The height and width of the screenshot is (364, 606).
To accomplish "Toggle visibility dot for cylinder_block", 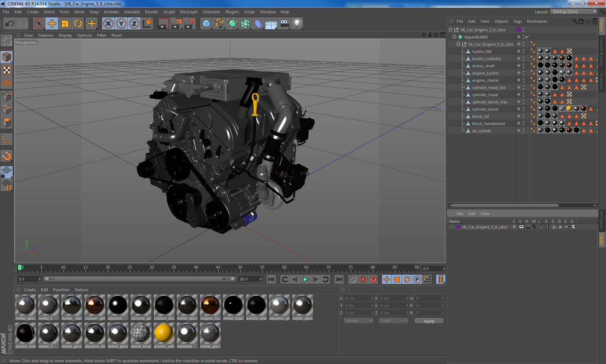I will [x=519, y=109].
